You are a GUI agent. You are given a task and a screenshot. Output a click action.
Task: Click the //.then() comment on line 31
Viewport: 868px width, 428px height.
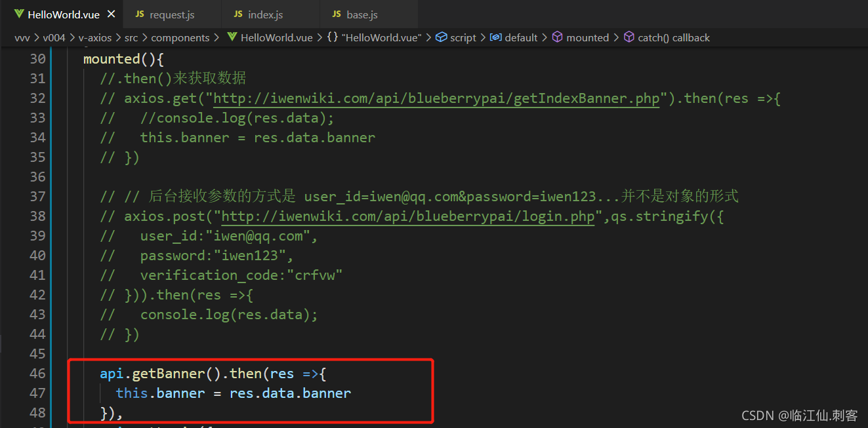pos(173,79)
